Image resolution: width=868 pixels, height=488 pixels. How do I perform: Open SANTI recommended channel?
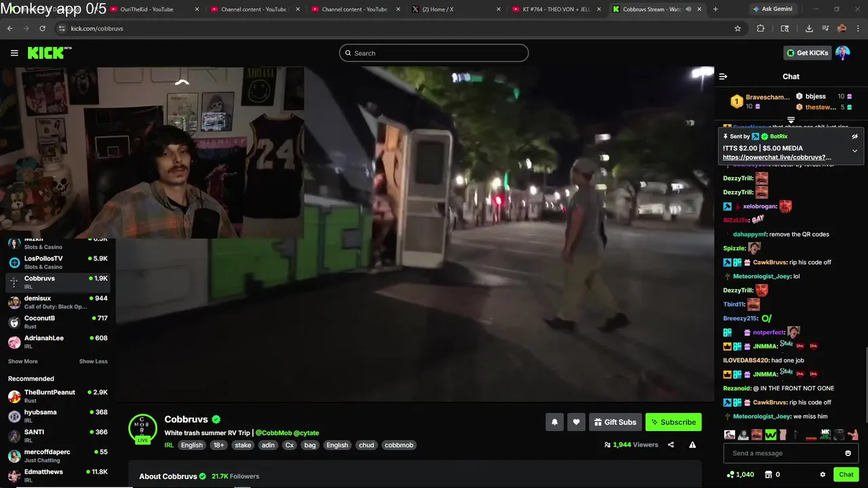[58, 435]
